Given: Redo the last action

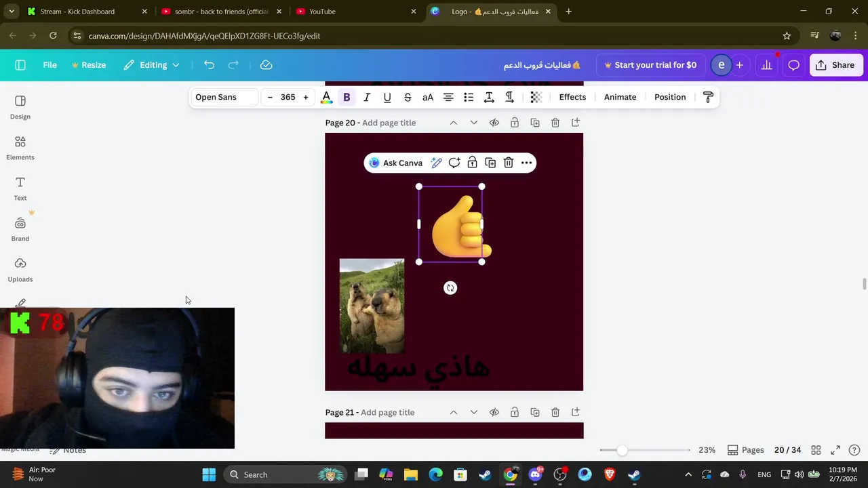Looking at the screenshot, I should pos(233,65).
